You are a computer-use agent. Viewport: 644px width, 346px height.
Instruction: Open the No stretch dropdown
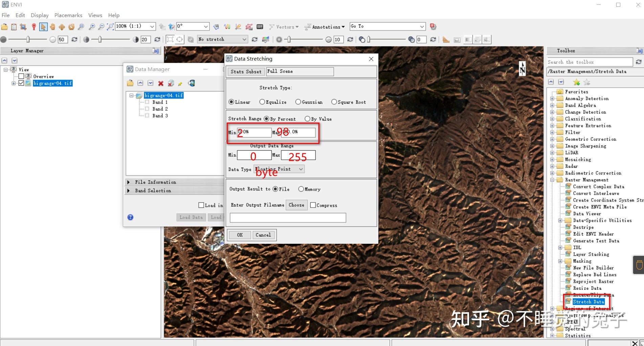point(223,40)
